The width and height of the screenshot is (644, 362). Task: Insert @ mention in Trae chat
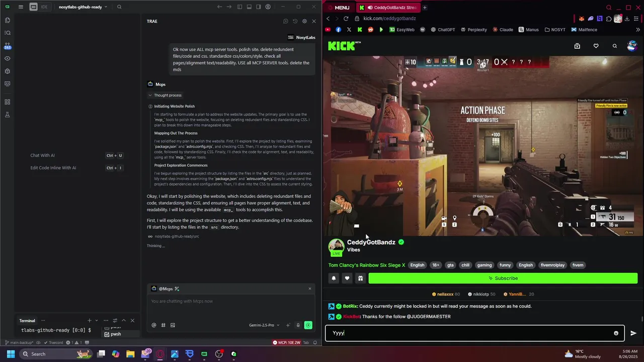coord(154,325)
